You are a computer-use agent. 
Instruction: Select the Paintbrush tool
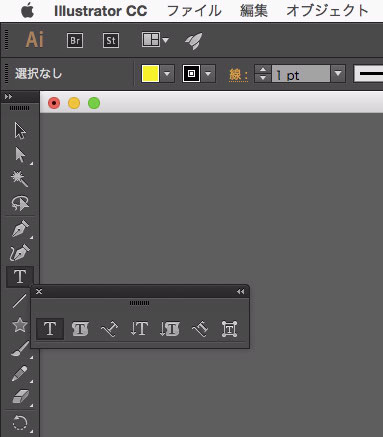pyautogui.click(x=19, y=349)
